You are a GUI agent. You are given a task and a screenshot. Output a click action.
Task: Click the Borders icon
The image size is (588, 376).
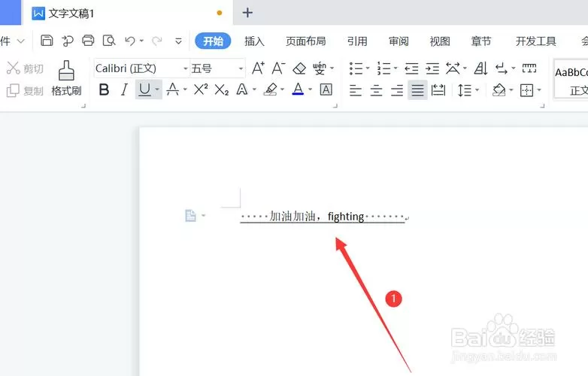pyautogui.click(x=526, y=90)
